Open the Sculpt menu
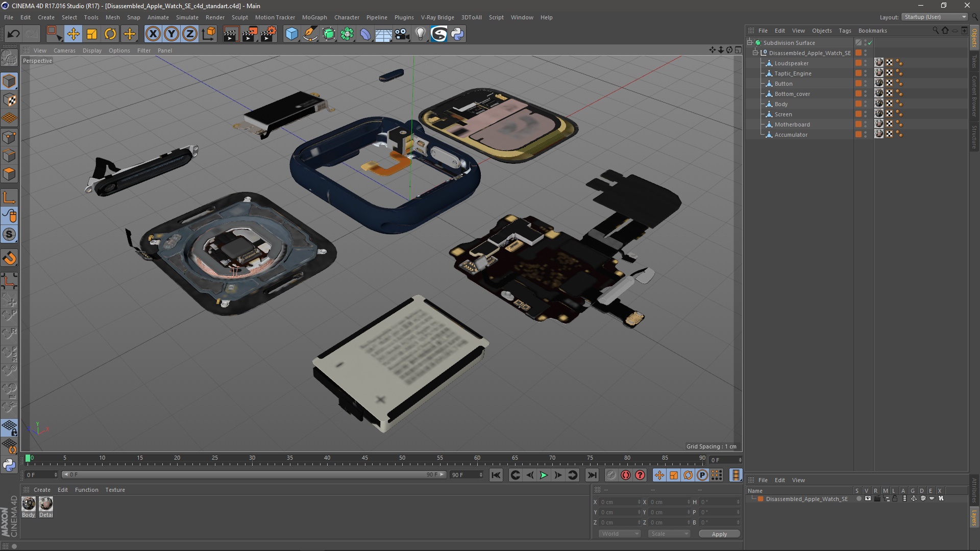The width and height of the screenshot is (980, 551). tap(239, 17)
